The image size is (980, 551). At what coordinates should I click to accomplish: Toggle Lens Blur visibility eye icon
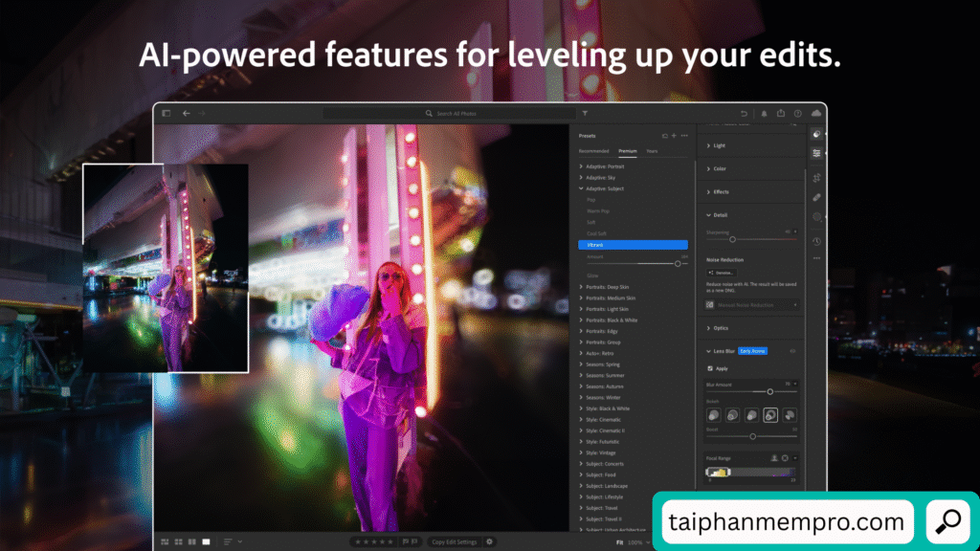coord(792,351)
